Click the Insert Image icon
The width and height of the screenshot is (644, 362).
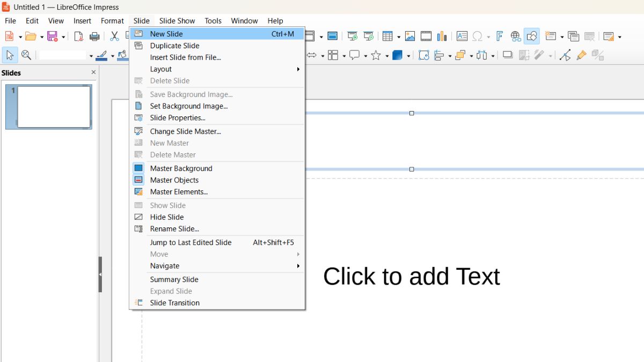pyautogui.click(x=410, y=36)
